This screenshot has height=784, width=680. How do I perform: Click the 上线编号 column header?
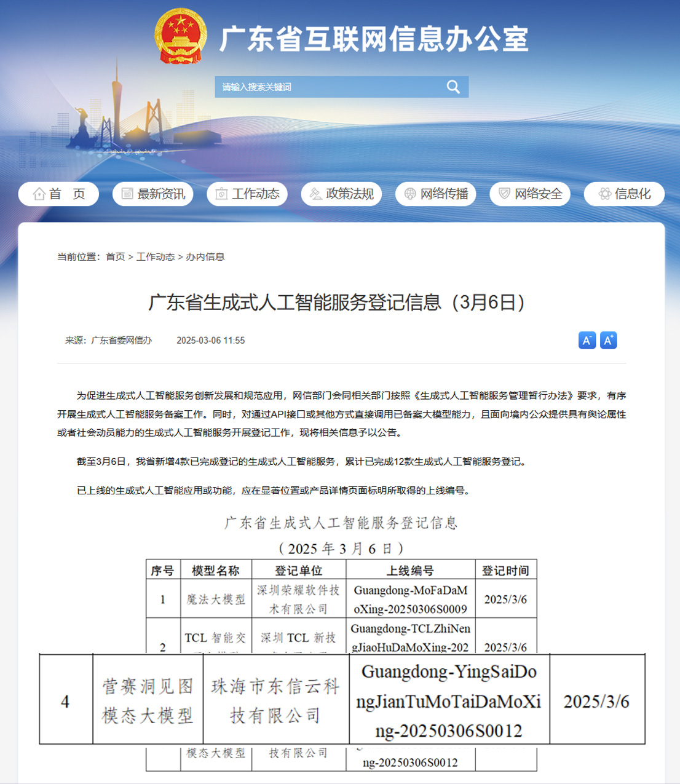click(x=410, y=570)
